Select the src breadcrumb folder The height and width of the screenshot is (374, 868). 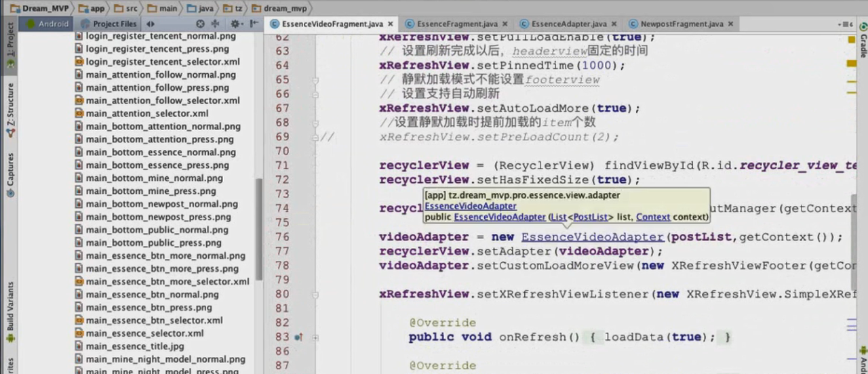coord(125,8)
